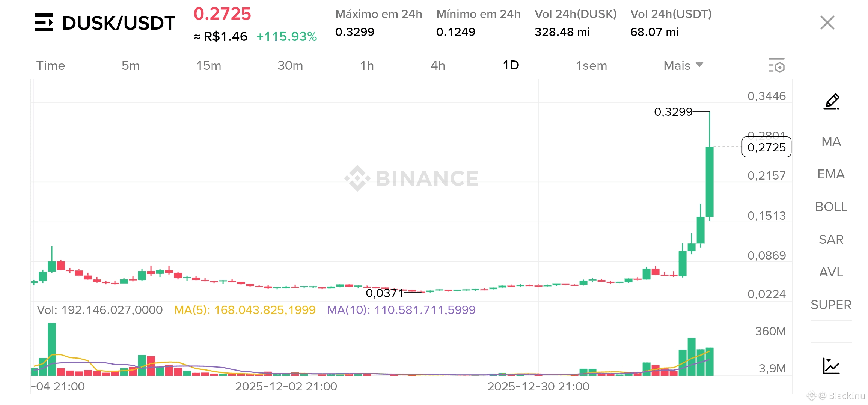The image size is (868, 405).
Task: Switch to 4h timeframe tab
Action: coord(438,66)
